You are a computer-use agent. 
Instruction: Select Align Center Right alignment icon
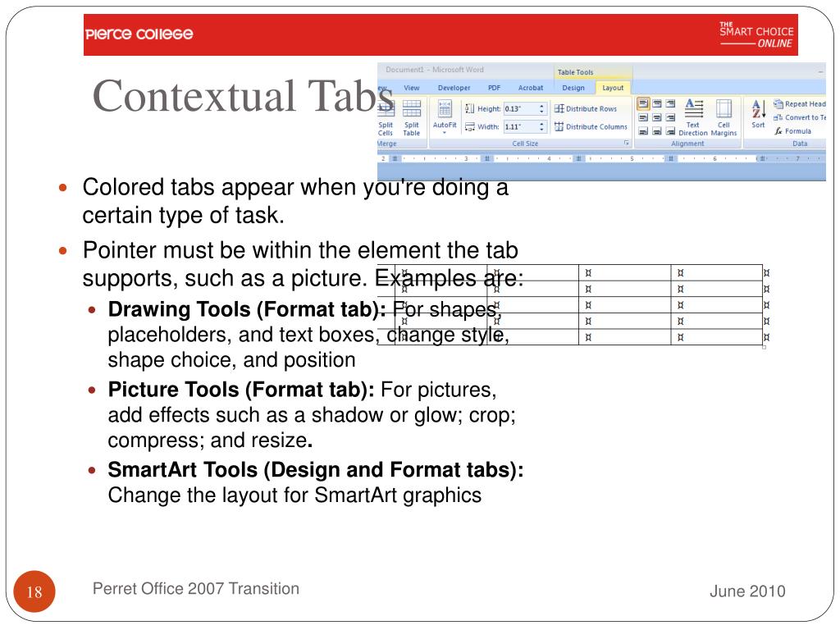(x=670, y=117)
